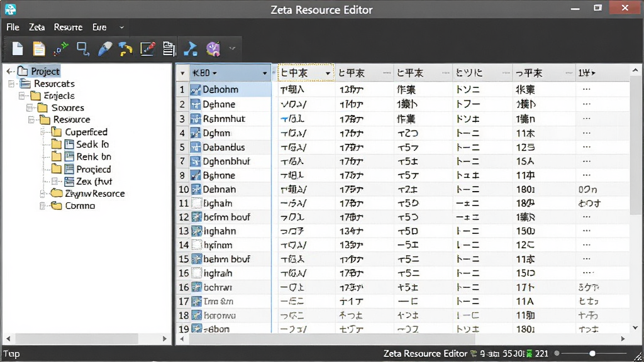The image size is (644, 362).
Task: Open the File menu
Action: pyautogui.click(x=13, y=27)
